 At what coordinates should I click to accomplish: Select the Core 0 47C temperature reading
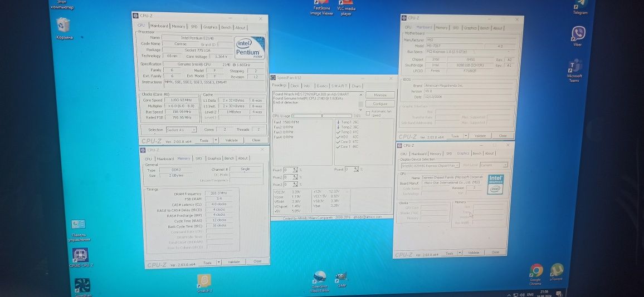[347, 141]
